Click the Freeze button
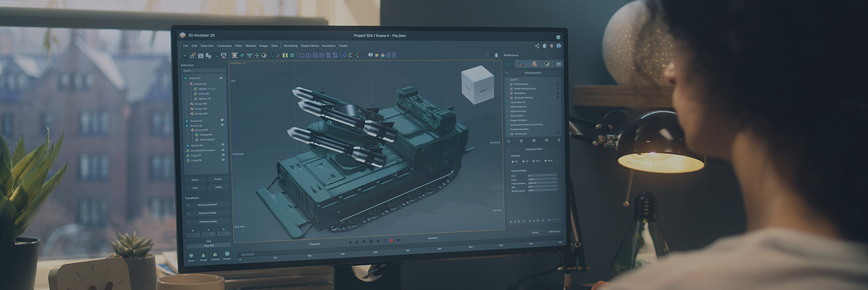 pyautogui.click(x=218, y=179)
